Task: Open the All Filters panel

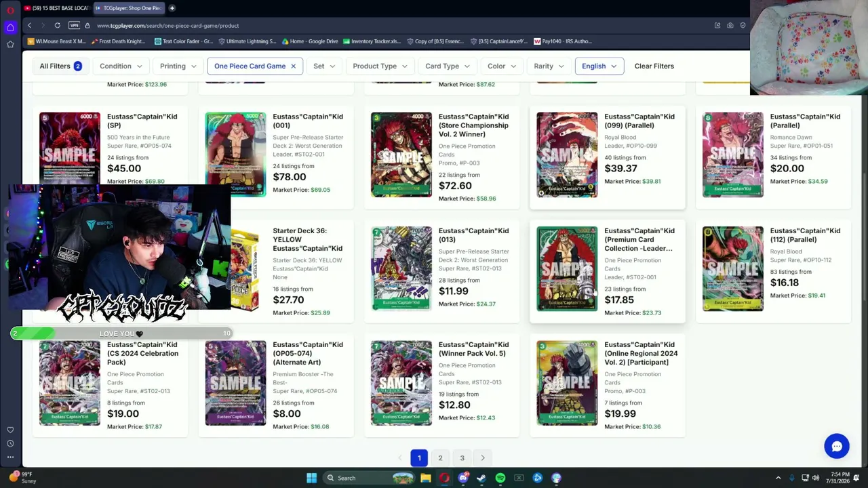Action: point(60,66)
